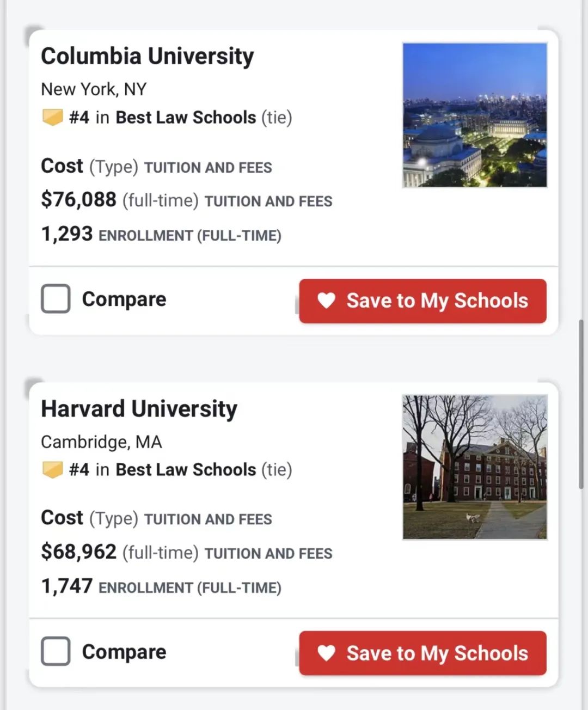Tick the Compare checkbox for Harvard University

click(x=56, y=651)
